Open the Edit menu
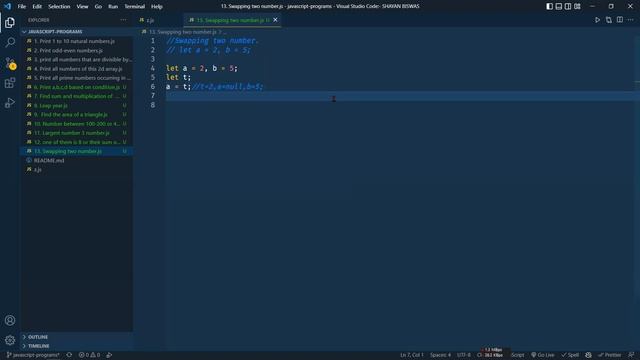This screenshot has width=640, height=360. pyautogui.click(x=37, y=6)
